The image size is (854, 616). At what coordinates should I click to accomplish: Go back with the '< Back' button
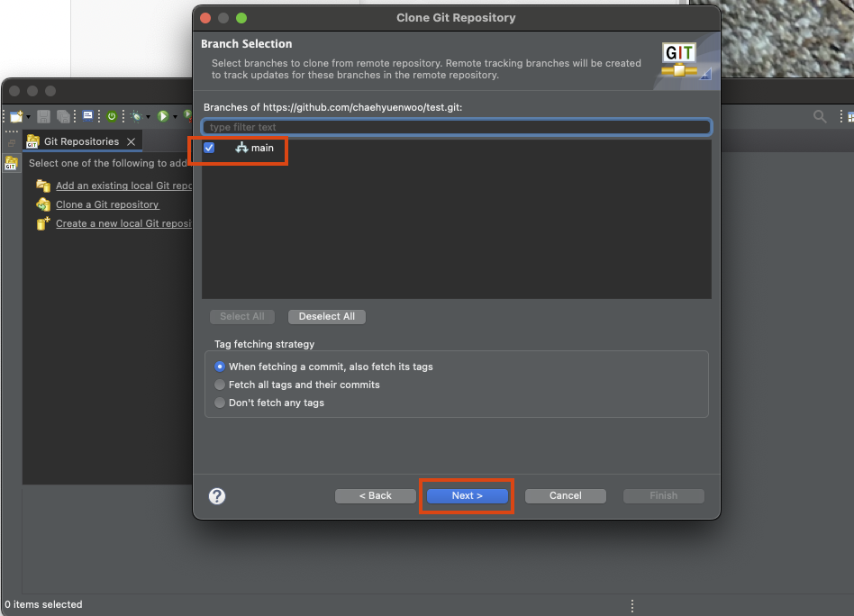coord(376,495)
